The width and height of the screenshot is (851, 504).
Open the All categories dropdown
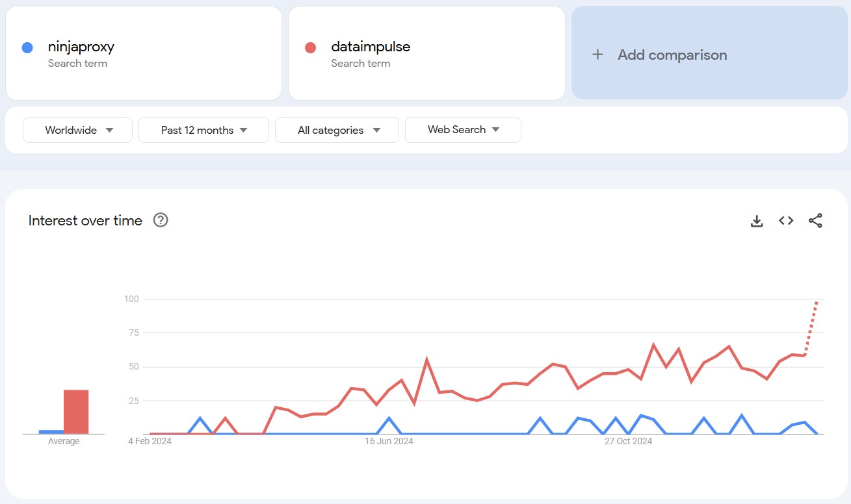(x=337, y=130)
